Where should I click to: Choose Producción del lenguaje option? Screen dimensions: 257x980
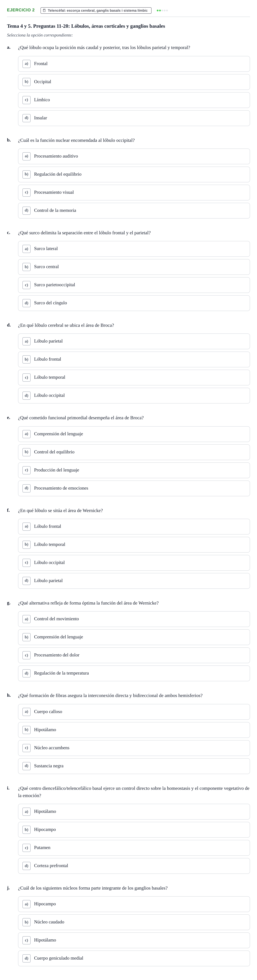pyautogui.click(x=134, y=470)
